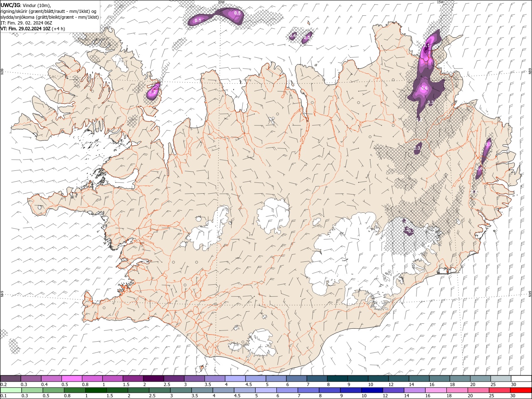Select the 0.4 precipitation value north of coast
Screen dimensions: 532x399
tap(293, 36)
